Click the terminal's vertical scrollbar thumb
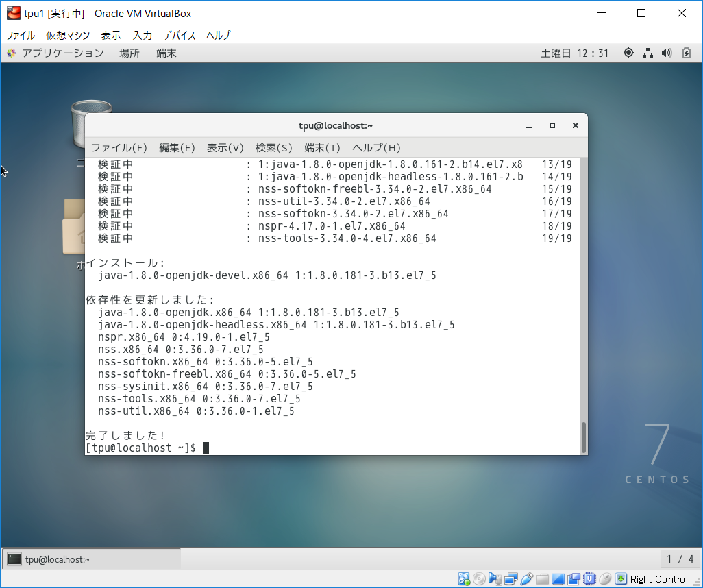Image resolution: width=703 pixels, height=588 pixels. (x=584, y=437)
